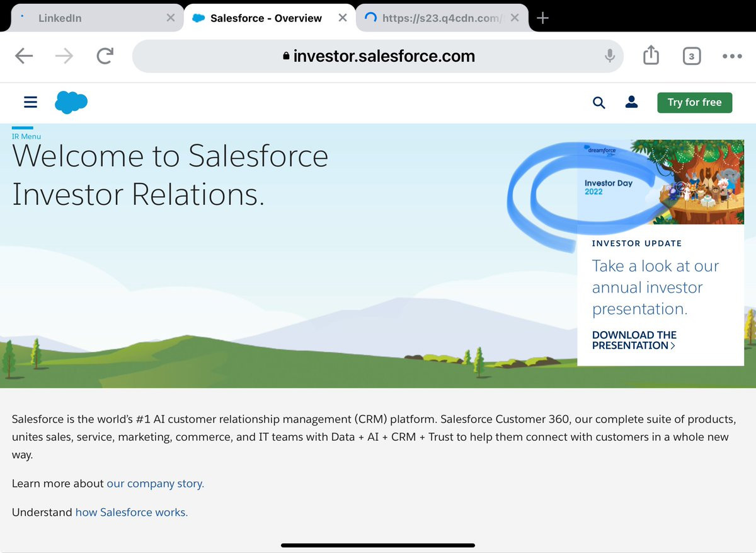Click the Salesforce cloud logo
This screenshot has height=553, width=756.
[71, 102]
